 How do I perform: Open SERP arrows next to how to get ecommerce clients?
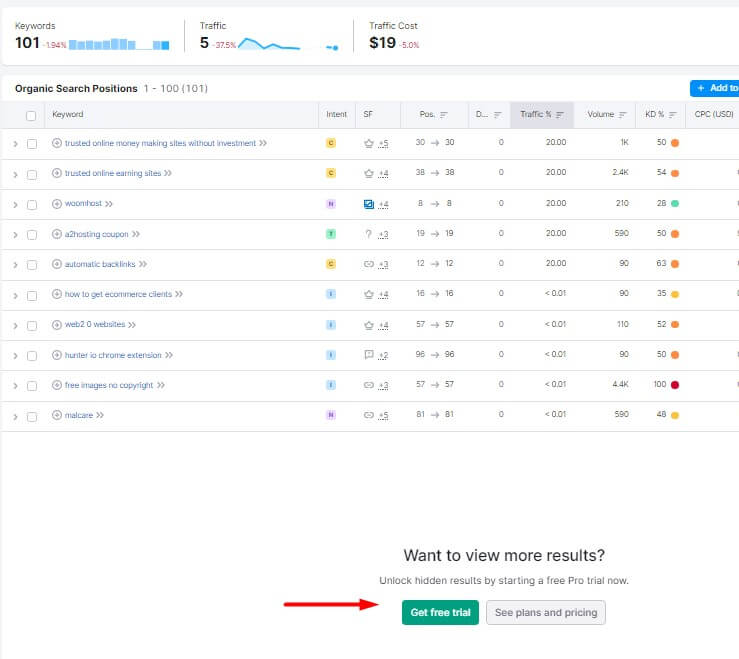coord(179,294)
